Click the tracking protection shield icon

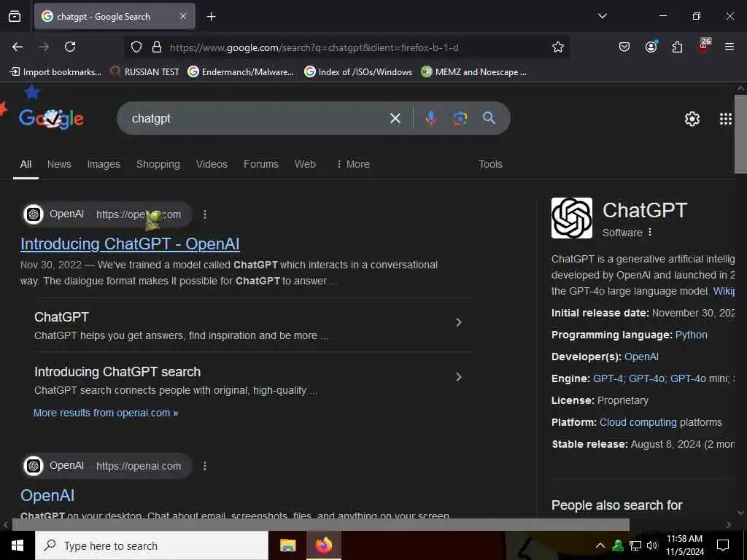click(x=136, y=47)
